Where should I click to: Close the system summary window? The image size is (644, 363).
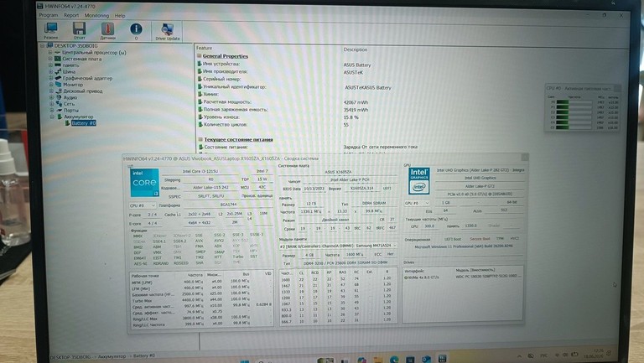[x=524, y=158]
